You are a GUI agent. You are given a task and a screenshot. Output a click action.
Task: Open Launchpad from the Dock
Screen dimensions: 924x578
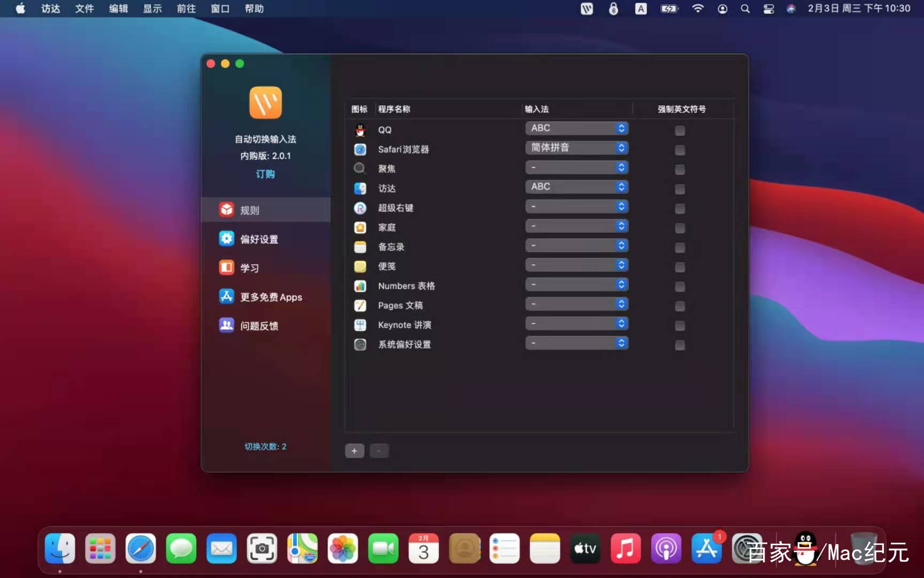(x=100, y=549)
